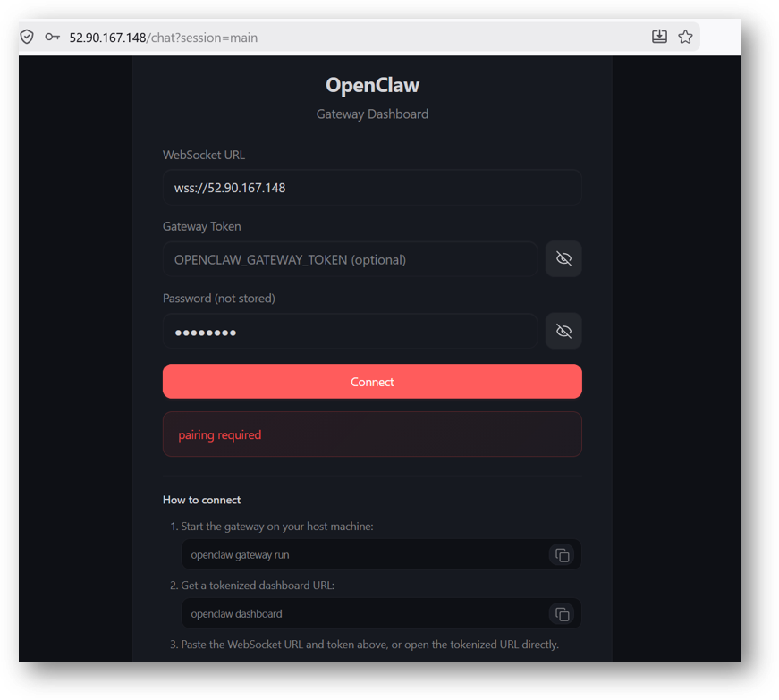
Task: Click the install app icon in address bar
Action: 659,37
